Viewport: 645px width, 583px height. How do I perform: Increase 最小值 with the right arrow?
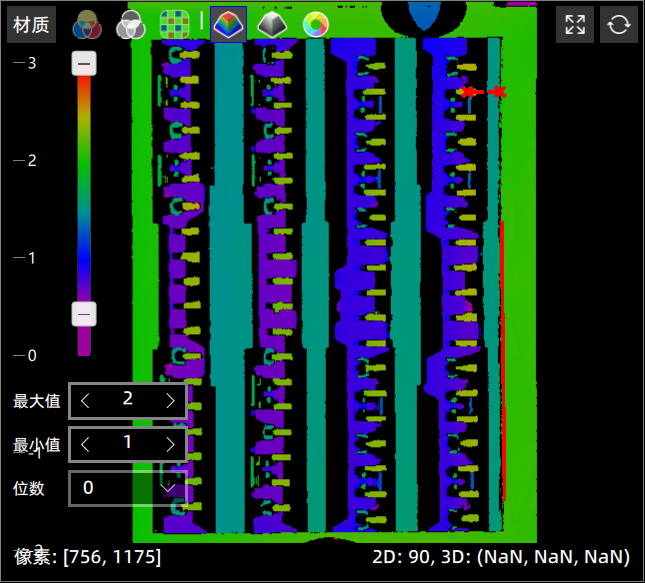click(x=170, y=444)
